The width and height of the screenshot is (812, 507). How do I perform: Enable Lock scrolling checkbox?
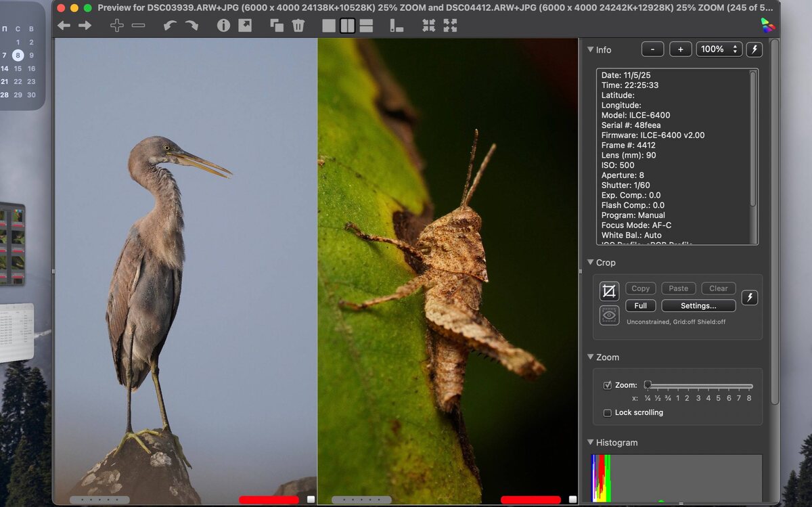607,412
